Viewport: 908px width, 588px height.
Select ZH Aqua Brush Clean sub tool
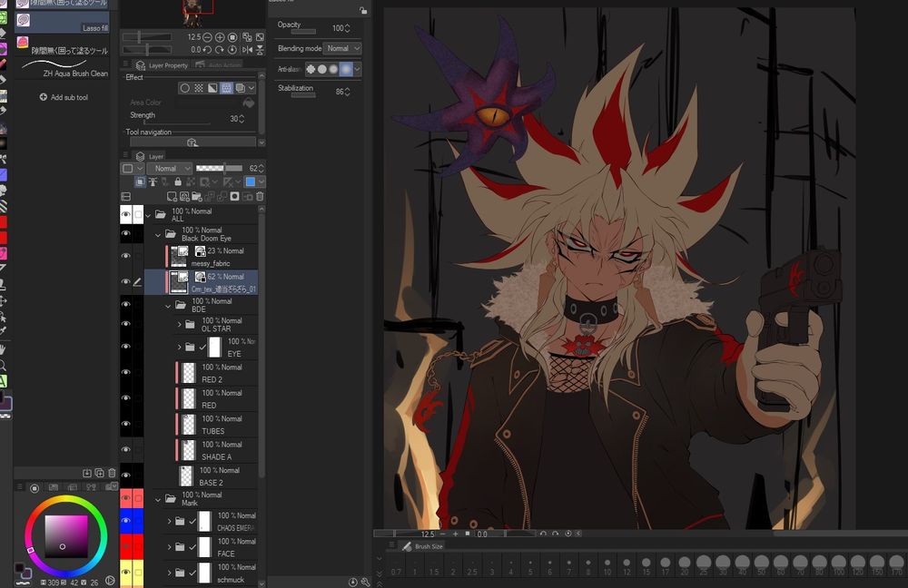(x=62, y=68)
